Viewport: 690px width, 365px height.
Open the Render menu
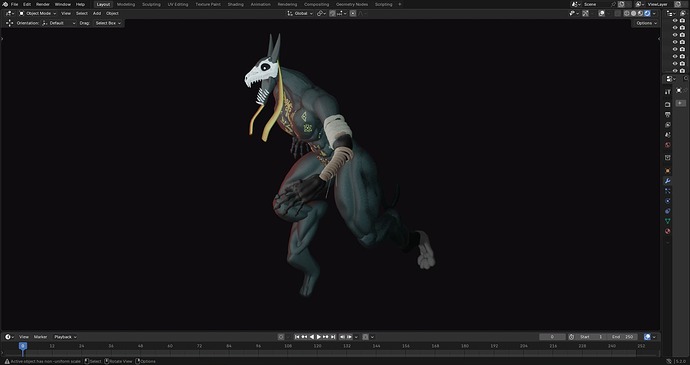[43, 4]
